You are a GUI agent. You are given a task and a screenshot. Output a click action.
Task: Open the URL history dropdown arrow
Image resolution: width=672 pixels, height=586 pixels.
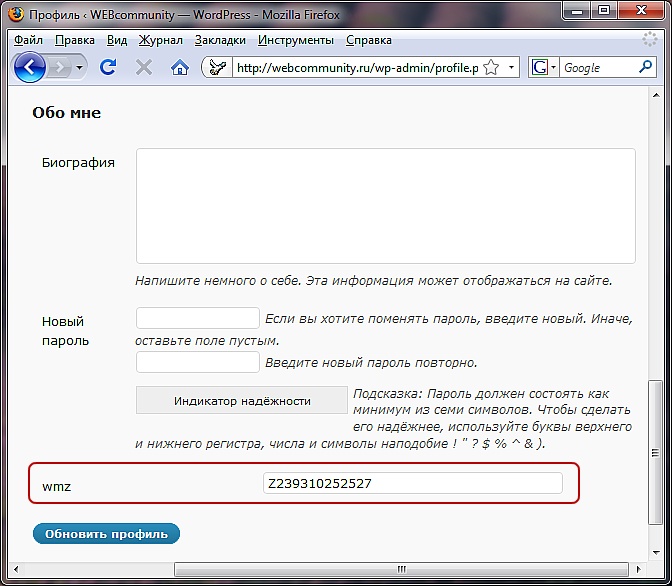pyautogui.click(x=512, y=68)
